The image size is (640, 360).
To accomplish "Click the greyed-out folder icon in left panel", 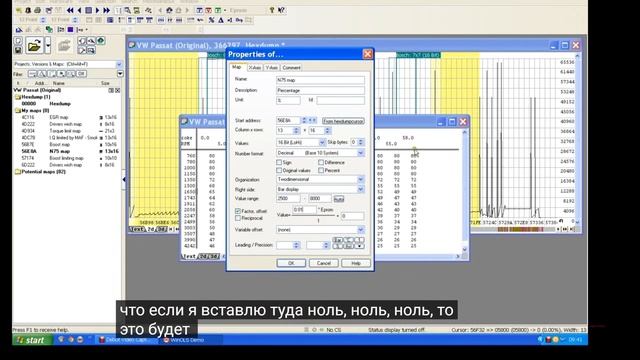I will point(64,46).
